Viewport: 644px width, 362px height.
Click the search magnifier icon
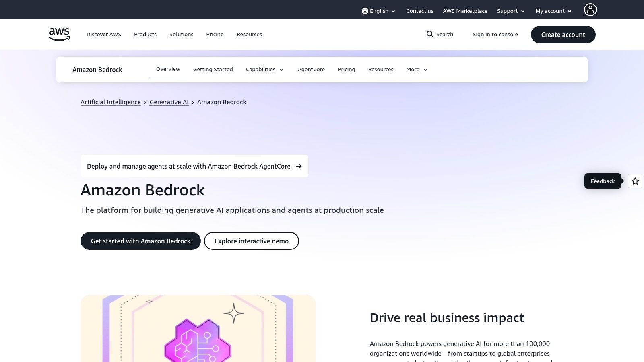point(430,34)
